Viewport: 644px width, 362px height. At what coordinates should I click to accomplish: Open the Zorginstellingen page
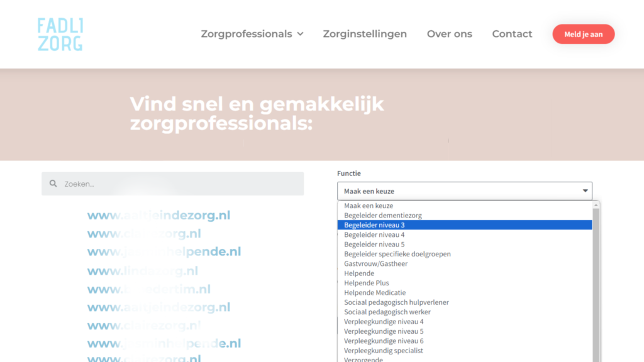pyautogui.click(x=365, y=34)
